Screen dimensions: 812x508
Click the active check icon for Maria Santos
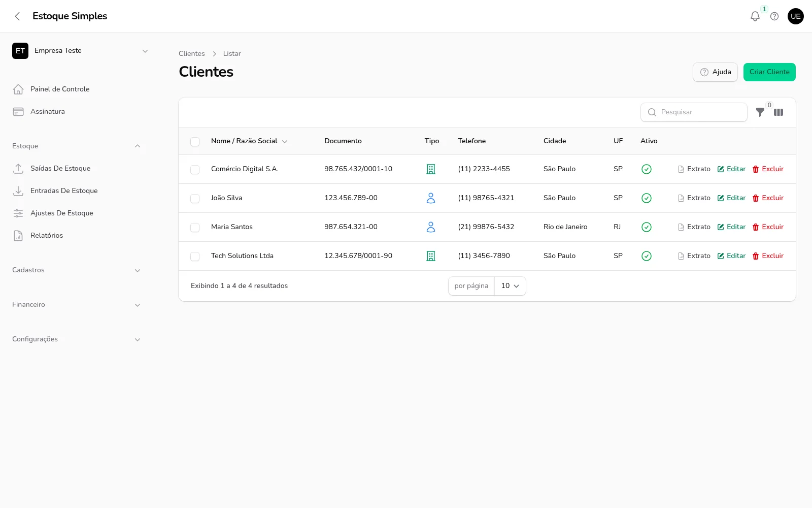click(x=647, y=227)
